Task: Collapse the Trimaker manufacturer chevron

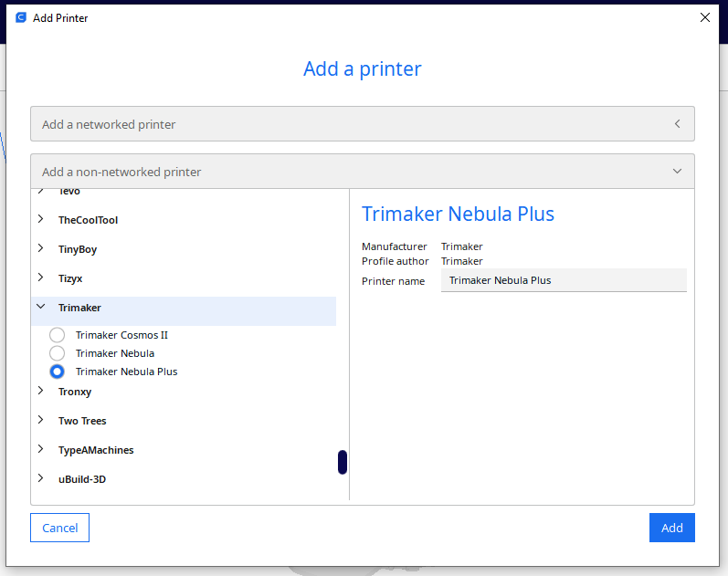Action: click(x=41, y=309)
